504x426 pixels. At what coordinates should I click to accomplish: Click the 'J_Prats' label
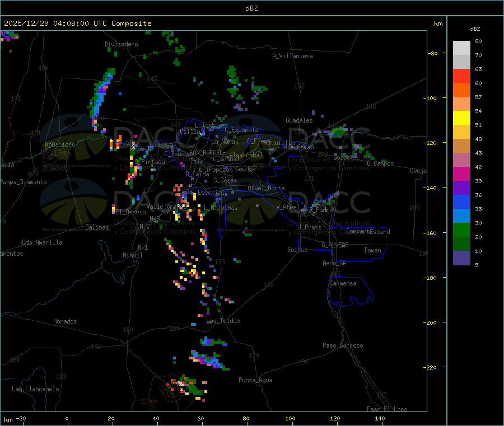[x=310, y=227]
